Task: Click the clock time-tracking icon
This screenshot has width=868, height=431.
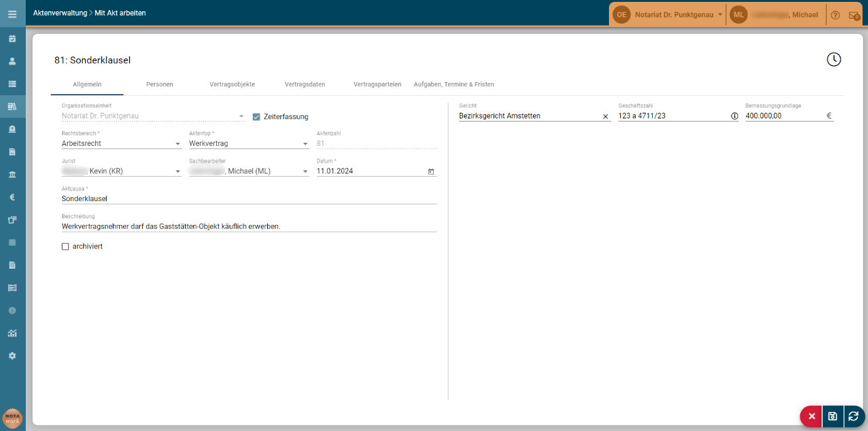Action: click(x=834, y=60)
